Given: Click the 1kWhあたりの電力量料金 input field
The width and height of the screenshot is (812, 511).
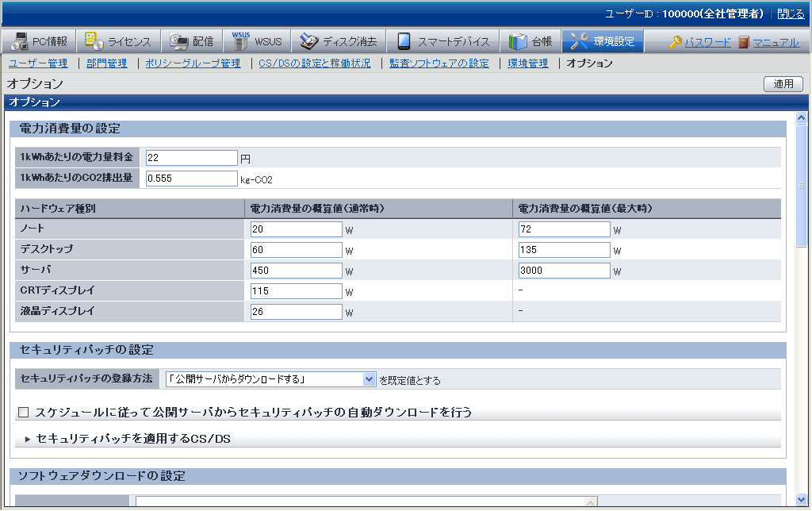Looking at the screenshot, I should [x=192, y=158].
